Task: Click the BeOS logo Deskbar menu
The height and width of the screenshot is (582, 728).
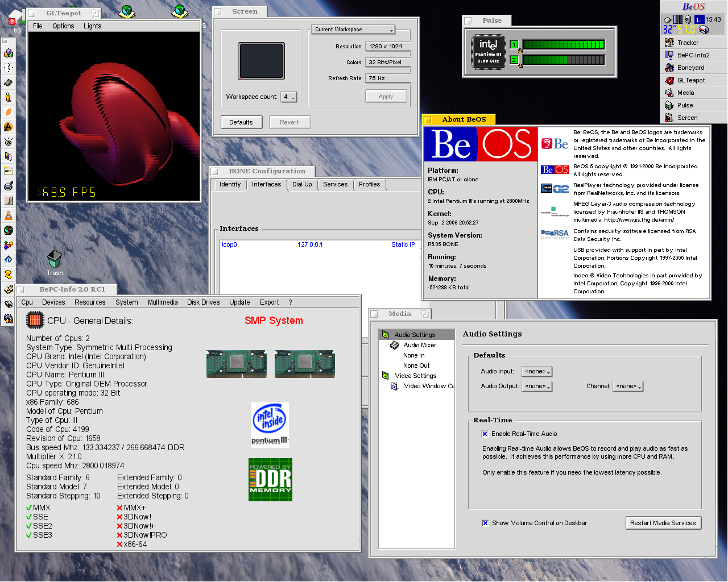Action: tap(693, 7)
